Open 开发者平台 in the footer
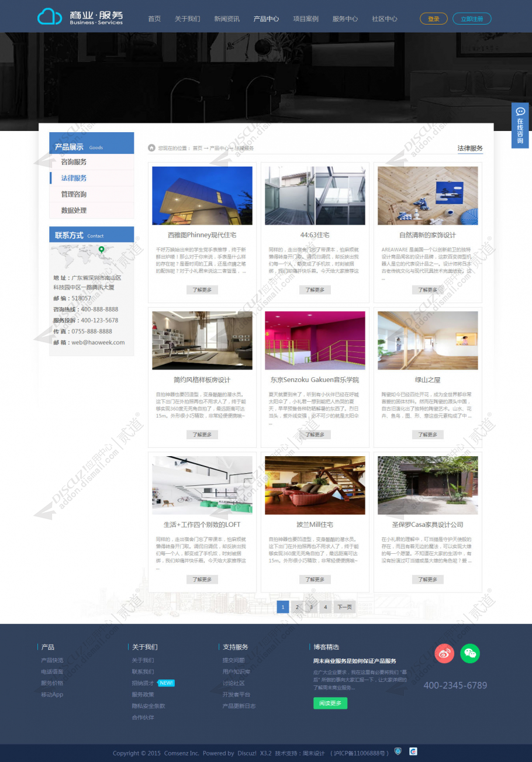 (x=236, y=695)
